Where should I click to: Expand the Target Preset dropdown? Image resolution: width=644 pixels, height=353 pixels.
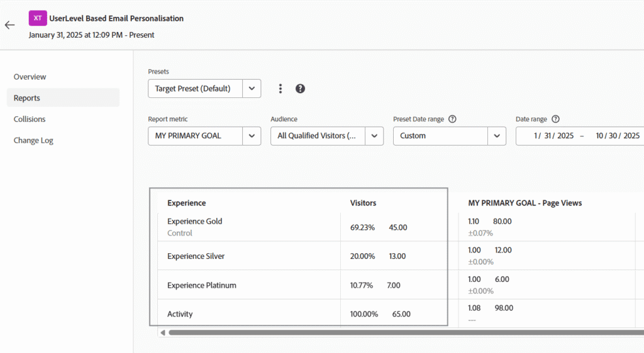click(252, 89)
